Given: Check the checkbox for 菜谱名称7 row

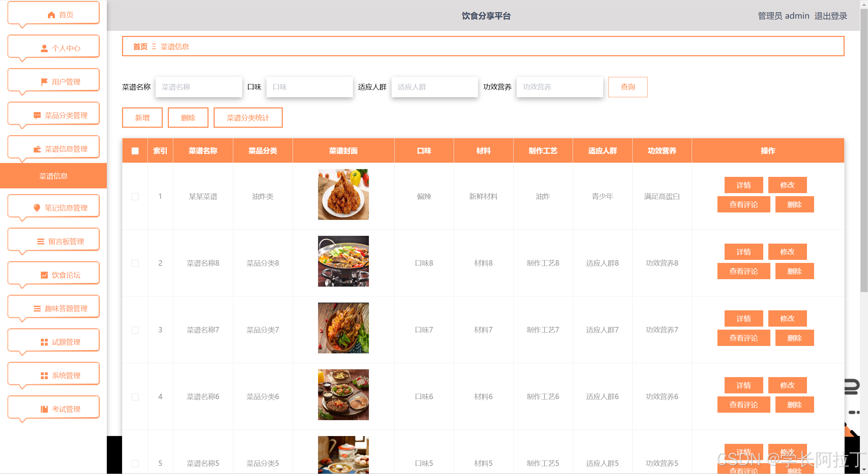Looking at the screenshot, I should [135, 330].
